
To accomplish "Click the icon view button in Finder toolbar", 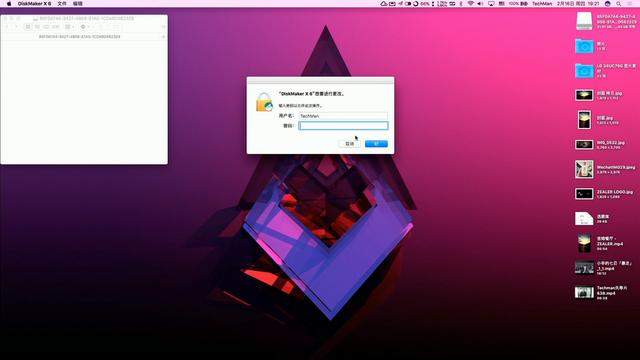I will [x=28, y=27].
